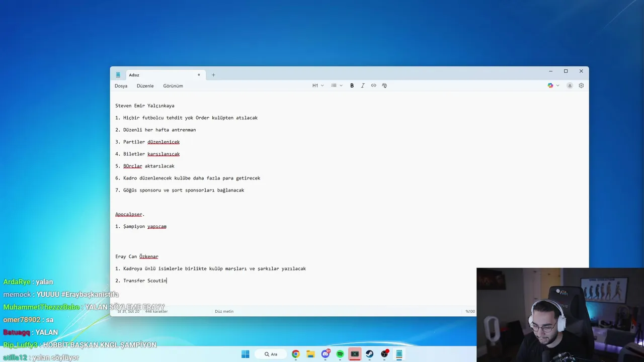This screenshot has width=644, height=362.
Task: Click the line Şampiyon yapıcam
Action: click(x=141, y=226)
